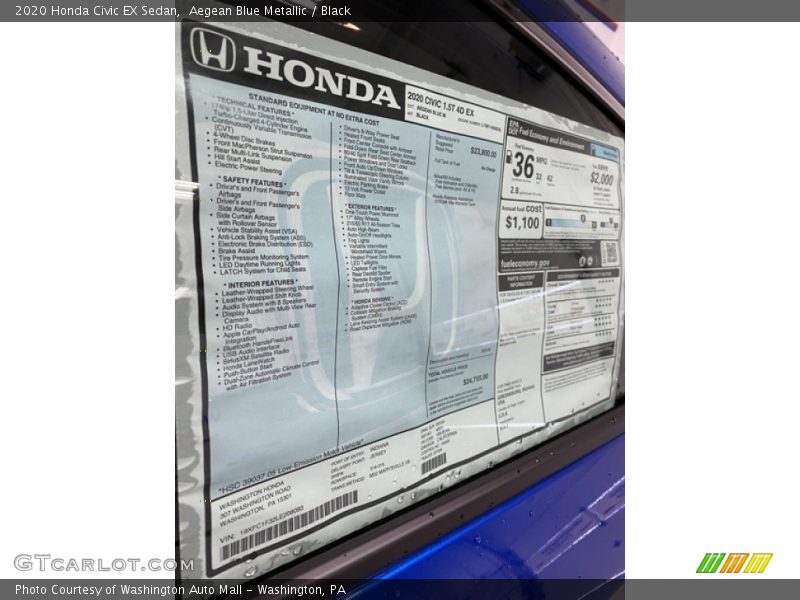Click the 'Electronic Brake Distribution (EBD)' line
The height and width of the screenshot is (600, 800).
pos(265,244)
